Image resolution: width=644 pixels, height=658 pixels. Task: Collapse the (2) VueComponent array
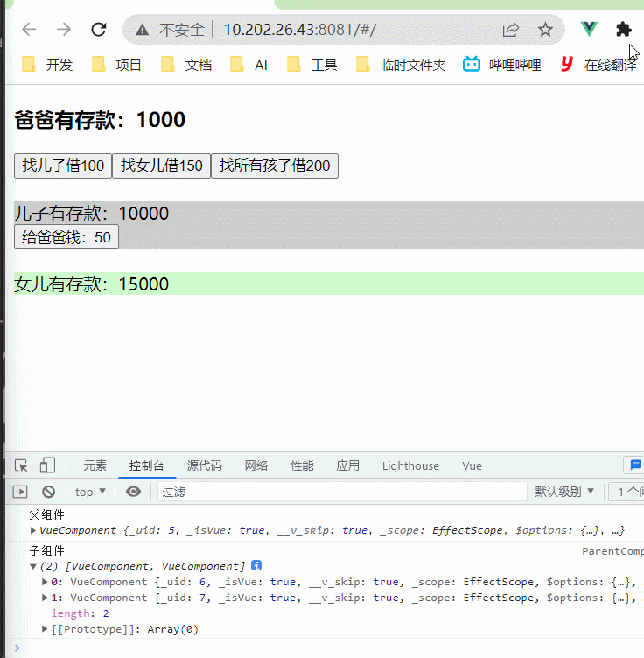coord(32,566)
